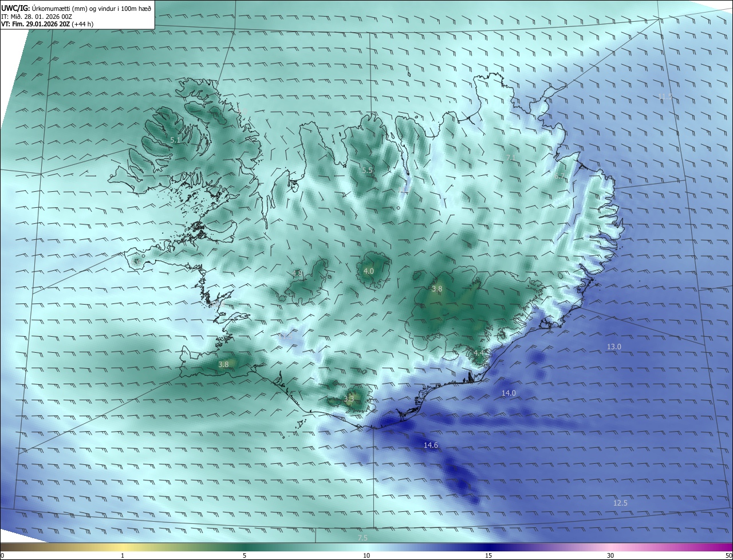Image resolution: width=733 pixels, height=560 pixels.
Task: Click the 7.5 value above the color scale
Action: pyautogui.click(x=362, y=538)
